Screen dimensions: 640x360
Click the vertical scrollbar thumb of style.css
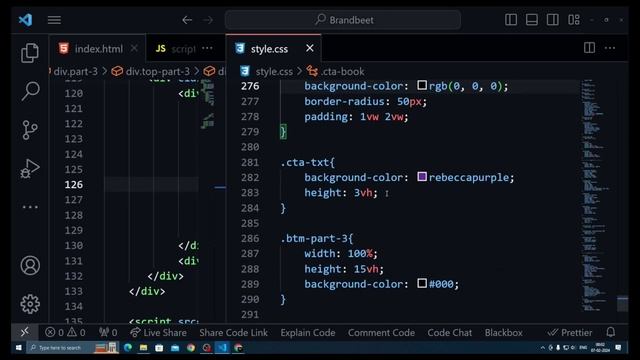point(622,303)
